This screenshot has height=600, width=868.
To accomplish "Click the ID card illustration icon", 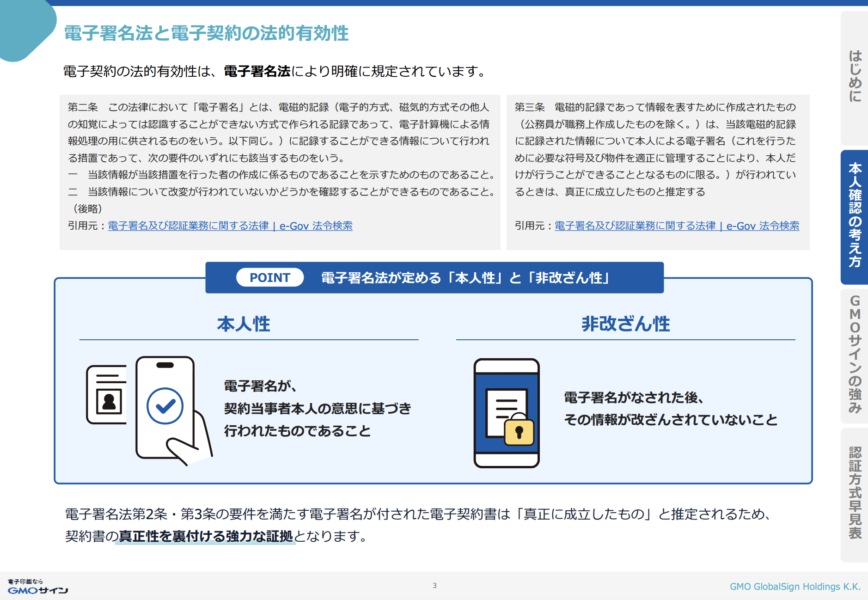I will [107, 394].
